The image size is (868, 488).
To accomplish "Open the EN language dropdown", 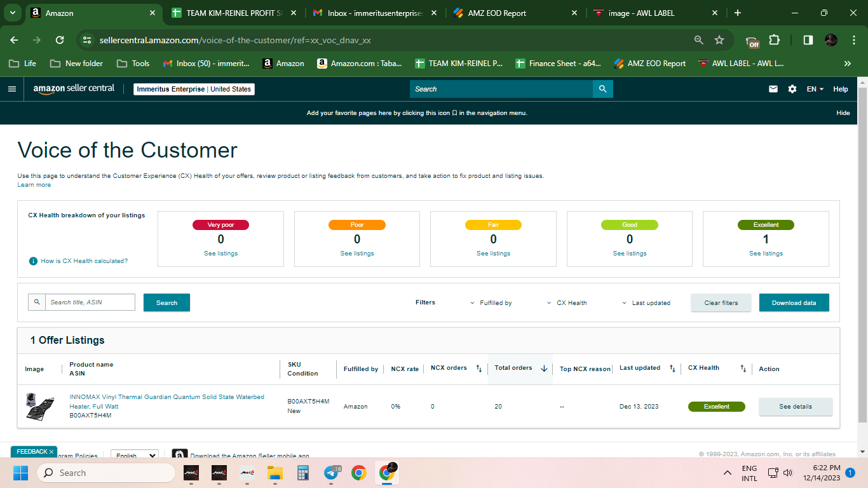I will [x=815, y=89].
